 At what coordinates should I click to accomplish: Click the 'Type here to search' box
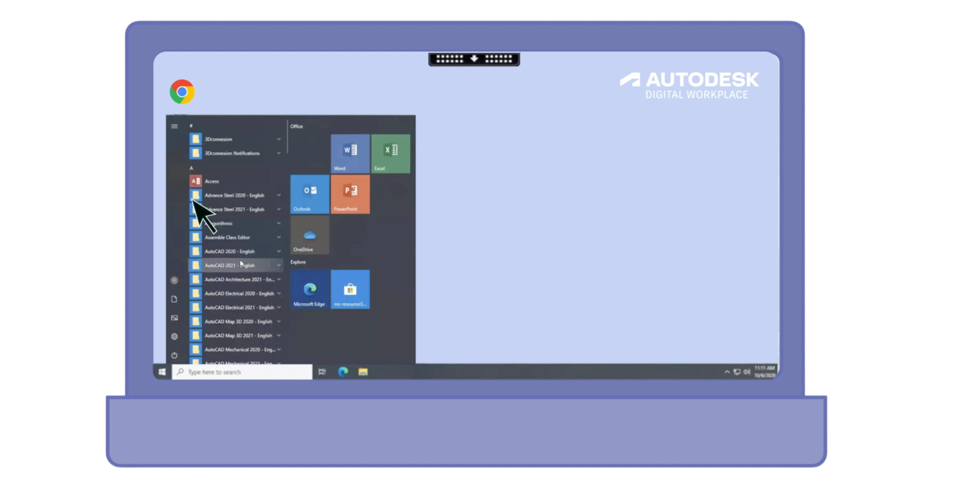point(242,372)
